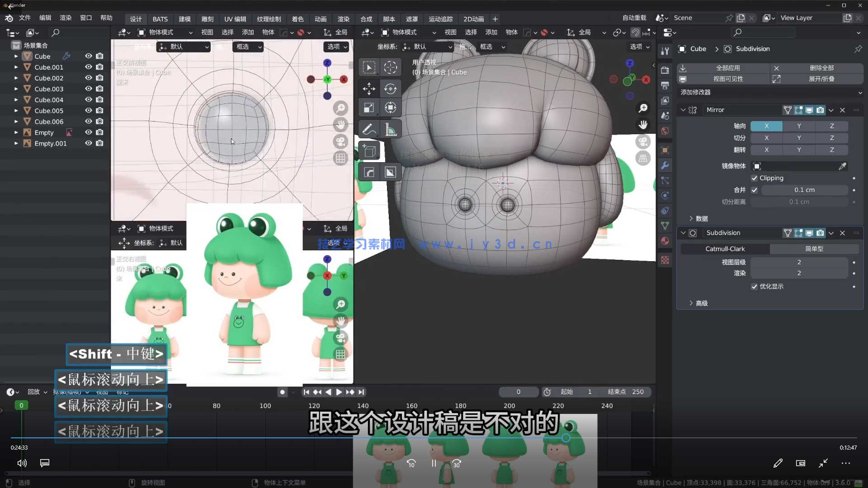Click the zoom magnifier icon in viewport
The width and height of the screenshot is (868, 488).
(x=643, y=108)
